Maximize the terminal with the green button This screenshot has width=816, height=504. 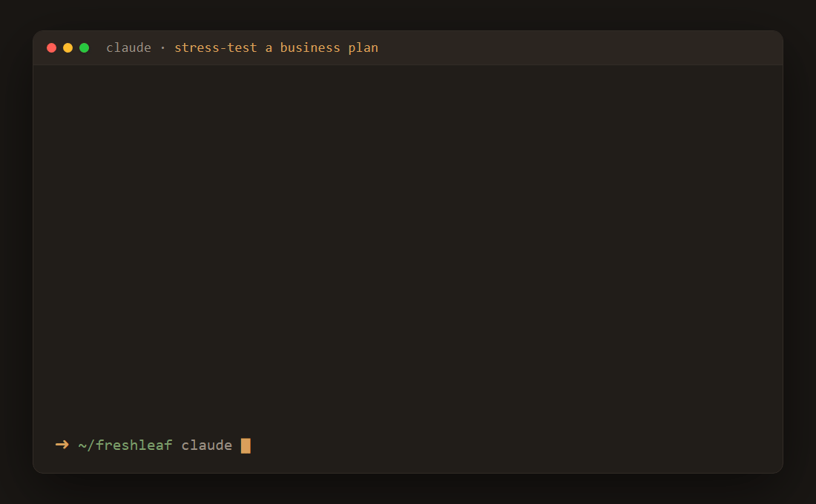[85, 48]
